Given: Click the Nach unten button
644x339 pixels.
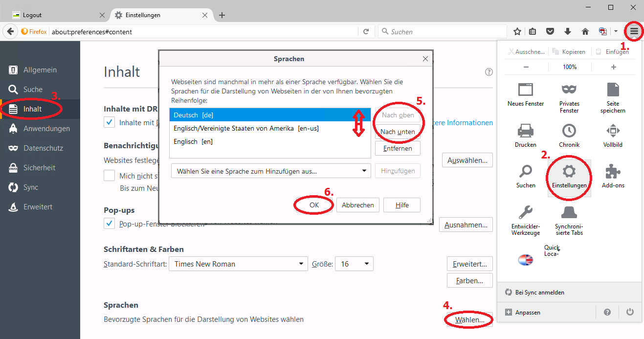Looking at the screenshot, I should (x=398, y=132).
